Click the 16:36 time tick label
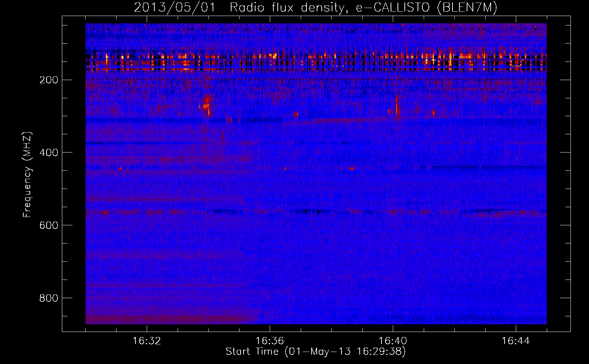Image resolution: width=589 pixels, height=364 pixels. 270,341
